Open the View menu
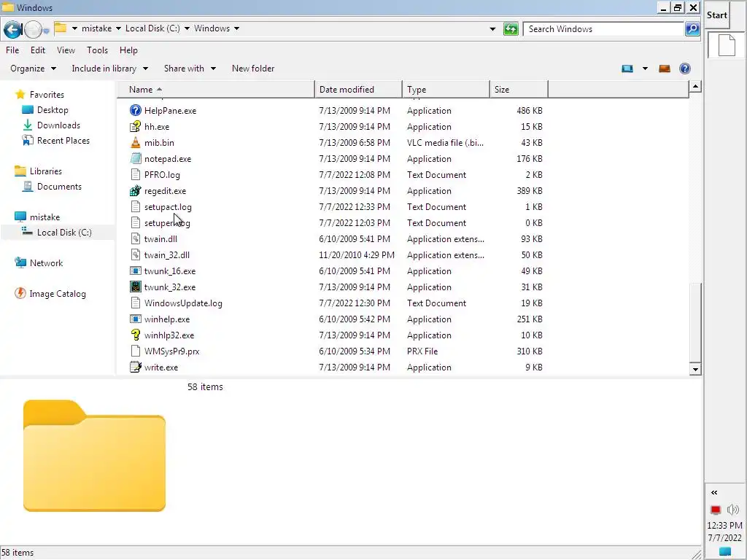This screenshot has height=560, width=747. click(x=66, y=50)
